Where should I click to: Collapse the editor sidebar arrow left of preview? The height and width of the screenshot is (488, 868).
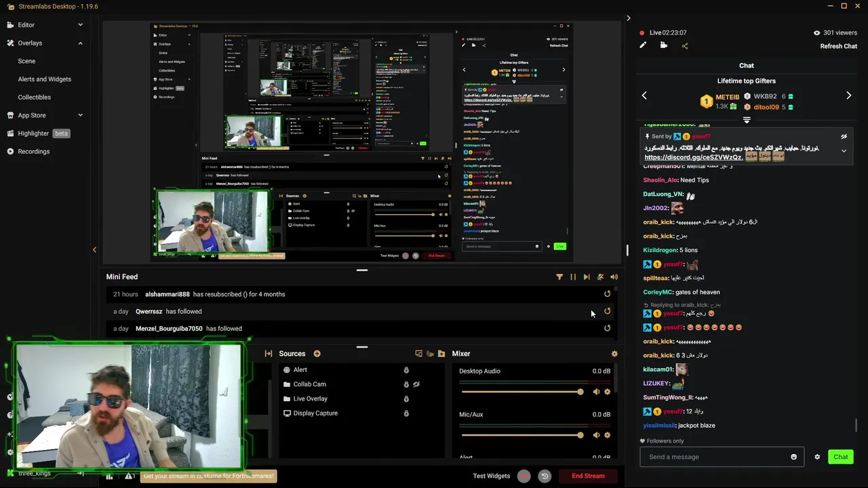click(94, 250)
